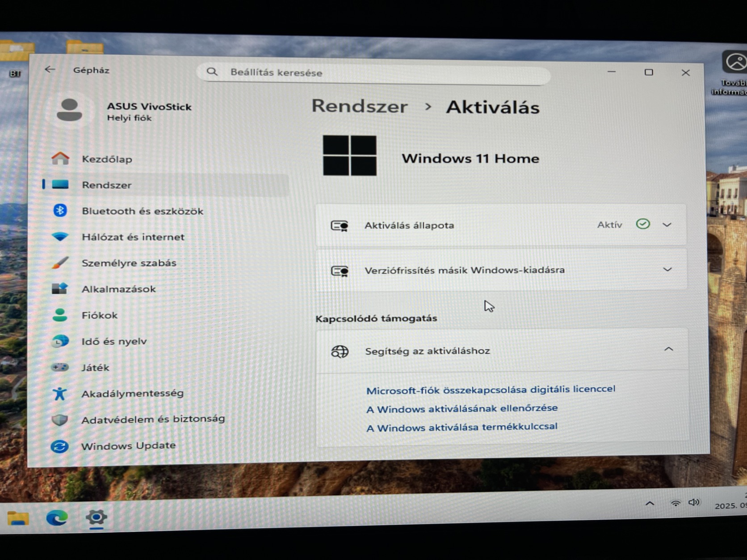This screenshot has height=560, width=747.
Task: Show hidden icons in the system tray
Action: 650,504
